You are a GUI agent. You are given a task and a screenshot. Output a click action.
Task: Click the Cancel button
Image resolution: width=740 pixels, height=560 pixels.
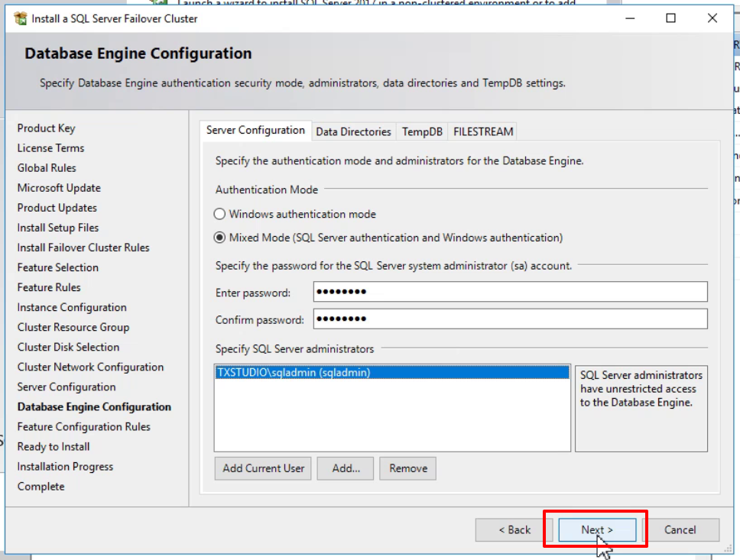click(x=680, y=530)
